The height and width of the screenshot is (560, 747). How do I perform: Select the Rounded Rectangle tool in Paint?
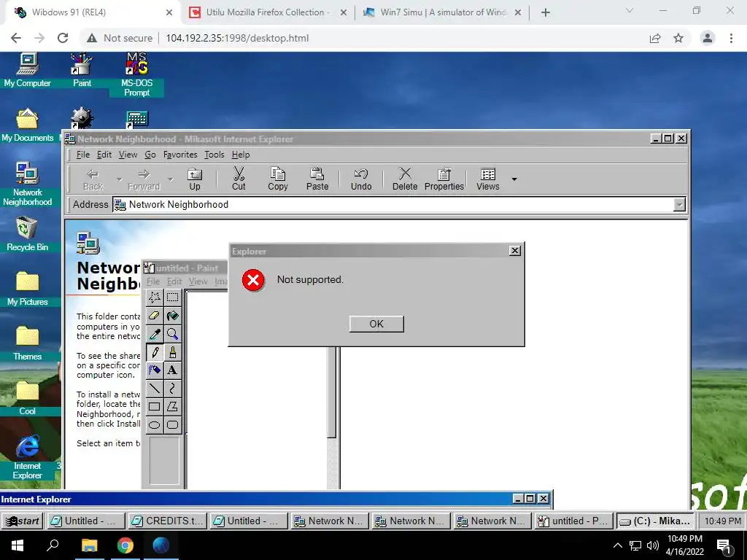coord(172,425)
